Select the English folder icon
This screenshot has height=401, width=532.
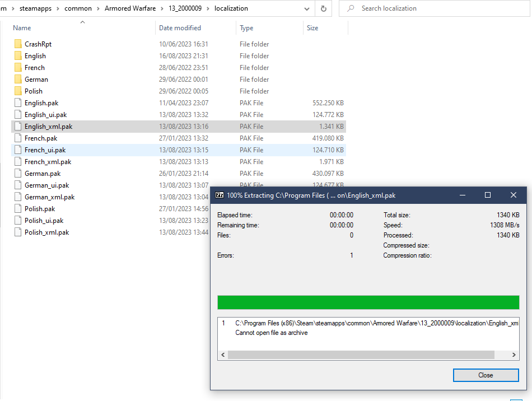point(18,56)
